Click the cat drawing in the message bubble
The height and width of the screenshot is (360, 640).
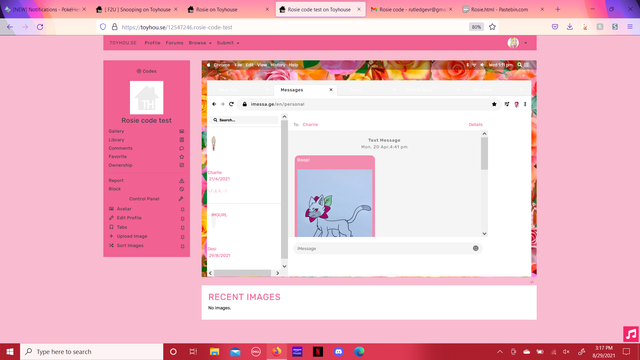pyautogui.click(x=335, y=203)
